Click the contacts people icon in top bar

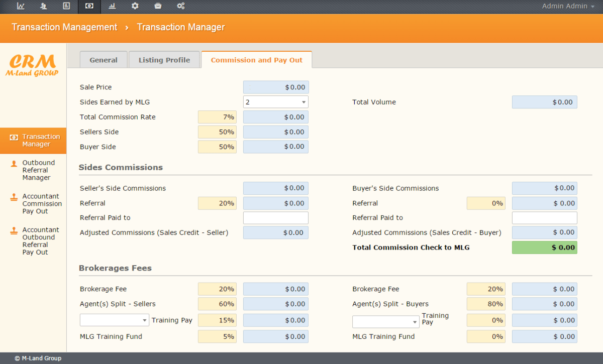(44, 6)
